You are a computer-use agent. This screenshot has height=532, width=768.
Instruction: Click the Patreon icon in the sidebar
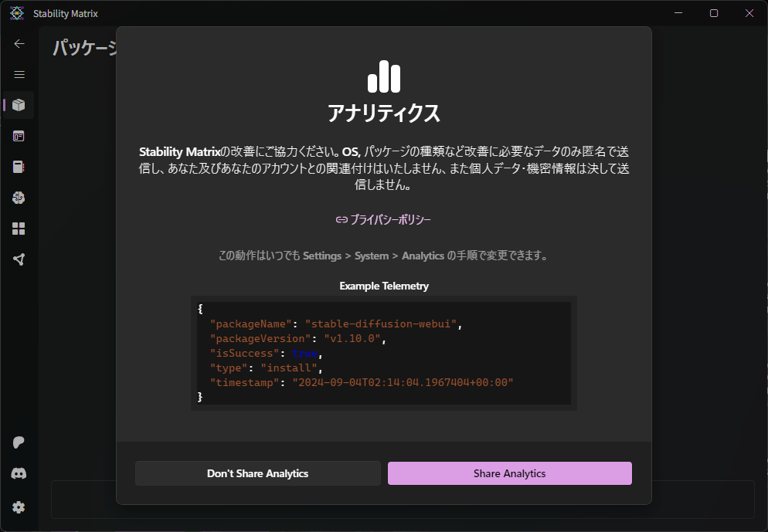[x=19, y=442]
